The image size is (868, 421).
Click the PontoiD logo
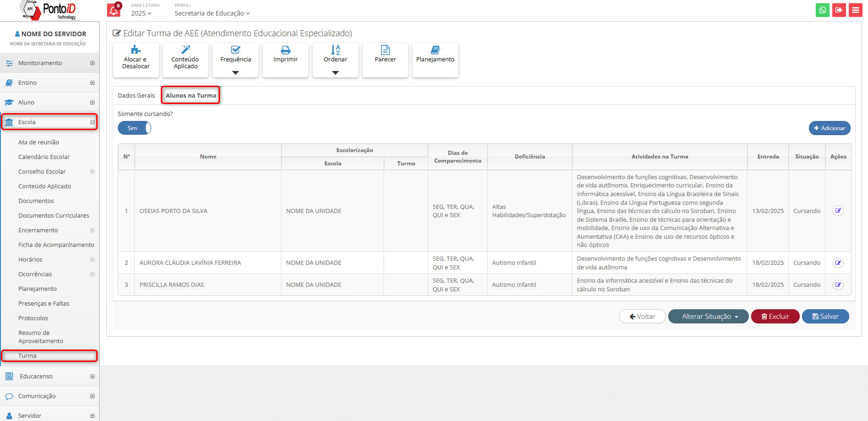49,10
